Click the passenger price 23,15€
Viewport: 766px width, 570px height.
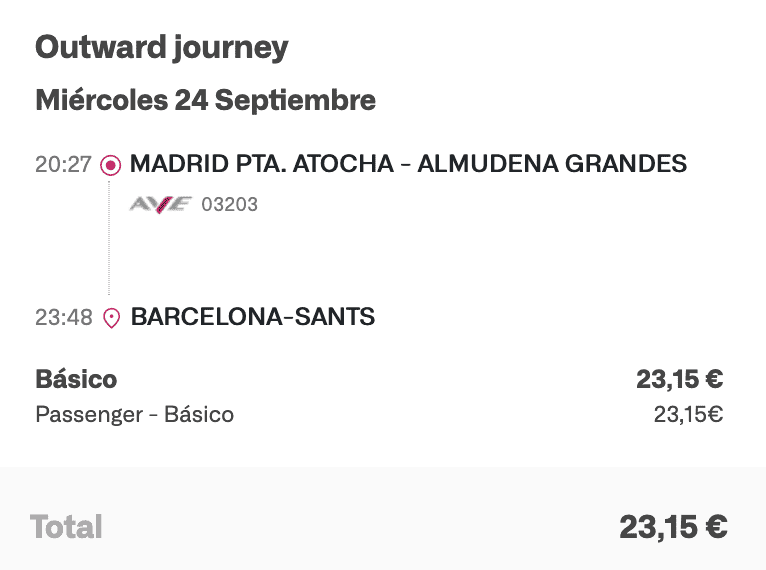tap(688, 414)
